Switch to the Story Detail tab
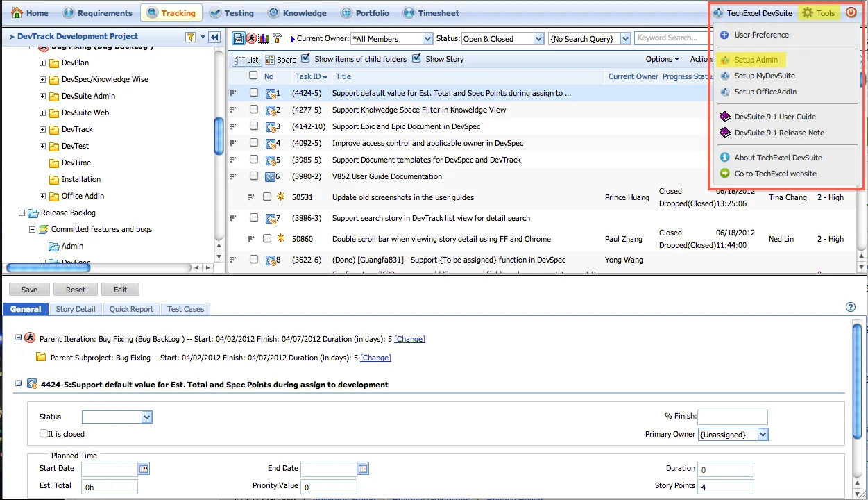 click(76, 309)
